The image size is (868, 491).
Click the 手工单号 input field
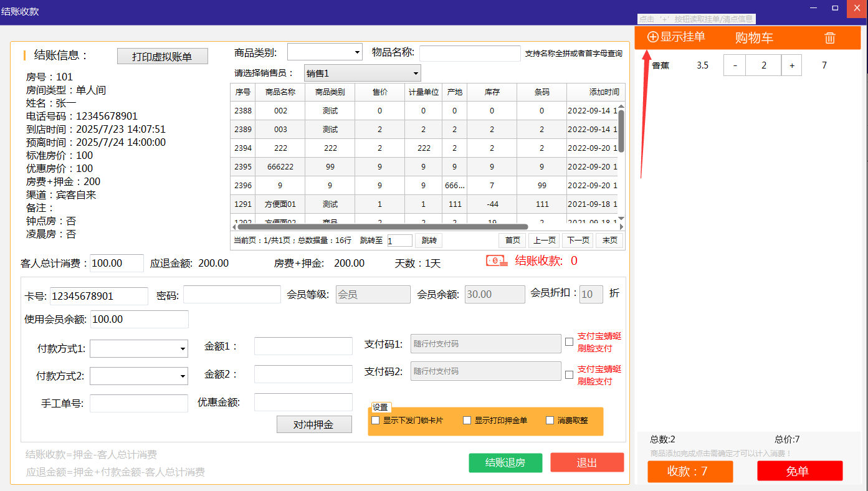click(139, 403)
